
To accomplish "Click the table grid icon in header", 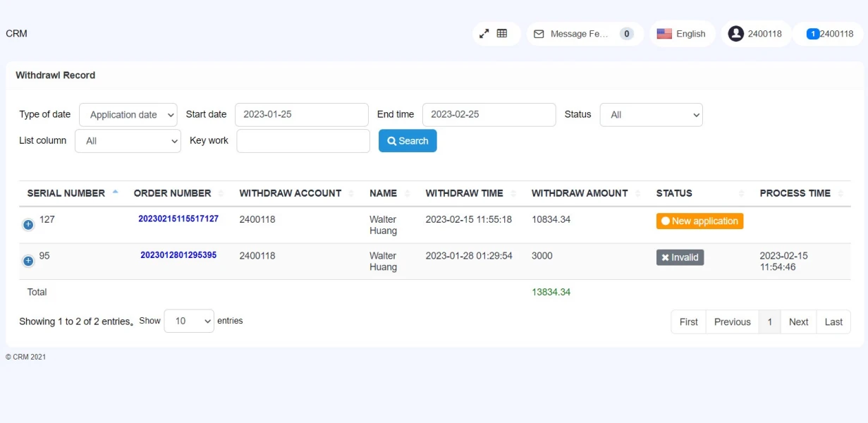I will pos(502,33).
